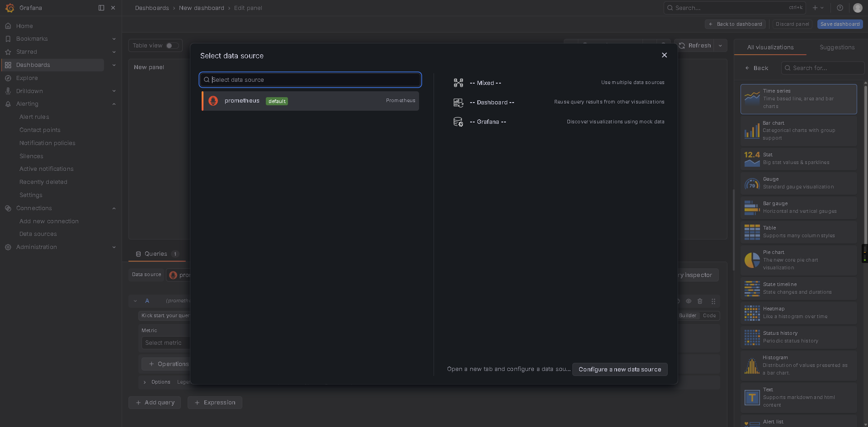Close the sidebar menu with the X icon
The image size is (868, 427).
tap(113, 8)
